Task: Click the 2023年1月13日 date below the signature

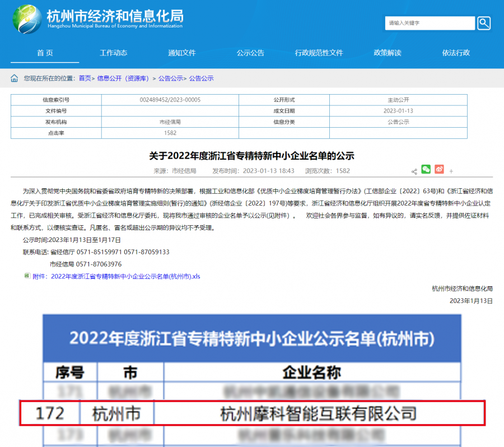Action: point(471,301)
